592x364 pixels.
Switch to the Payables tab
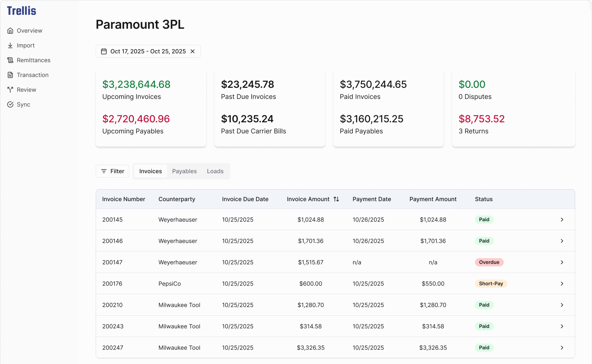click(184, 171)
